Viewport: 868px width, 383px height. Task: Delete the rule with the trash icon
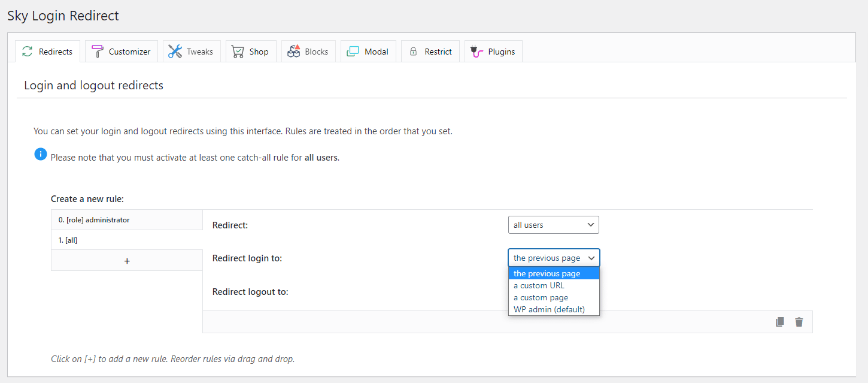799,321
